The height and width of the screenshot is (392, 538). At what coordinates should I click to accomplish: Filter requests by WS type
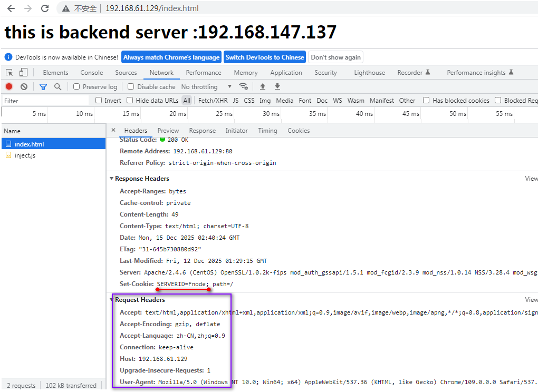pos(337,101)
